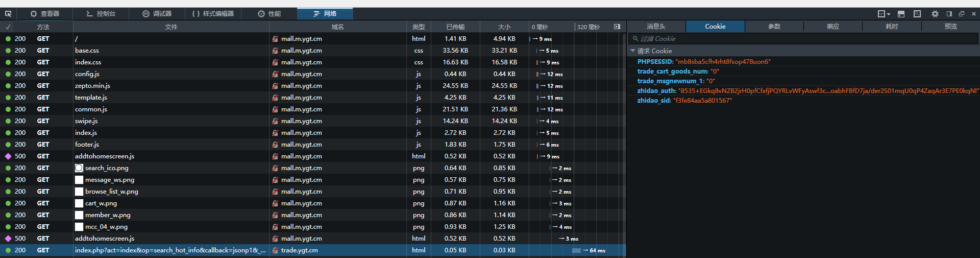Open the frame selector dropdown
Viewport: 980px width, 258px height.
coord(884,14)
